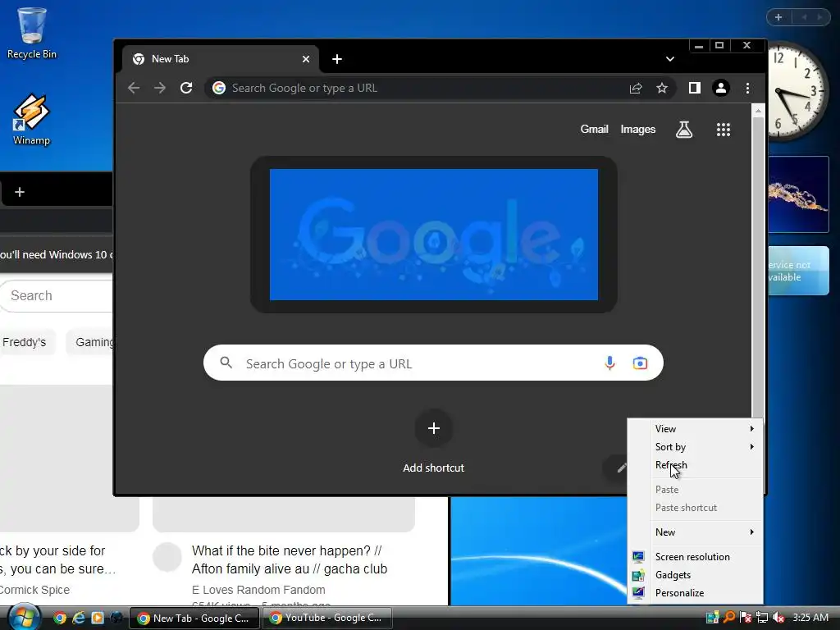Screen dimensions: 840x630
Task: Open the Windows Start orb
Action: [x=24, y=617]
